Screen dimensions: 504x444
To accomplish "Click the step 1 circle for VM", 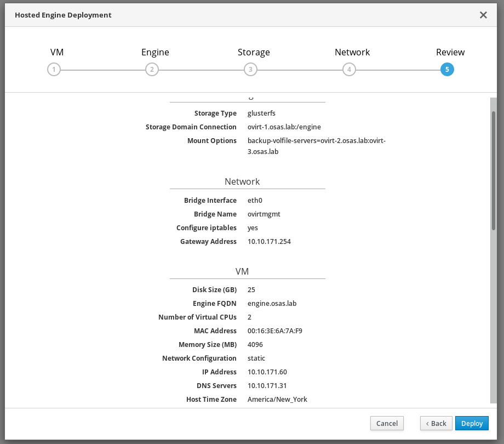I will [54, 70].
